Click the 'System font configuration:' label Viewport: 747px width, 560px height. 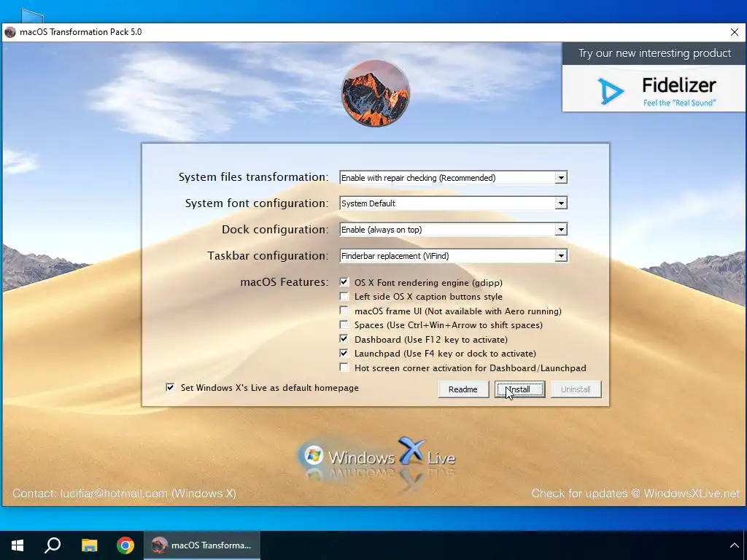click(x=257, y=203)
